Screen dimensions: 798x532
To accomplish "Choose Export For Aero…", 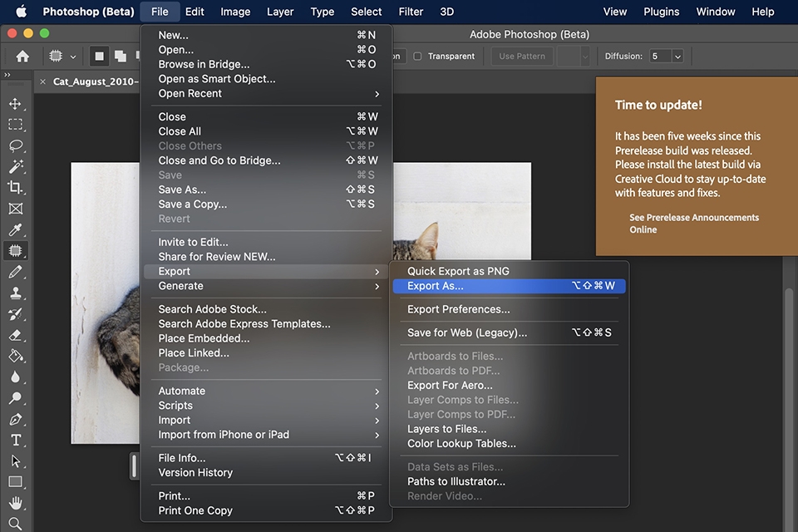I will coord(509,386).
